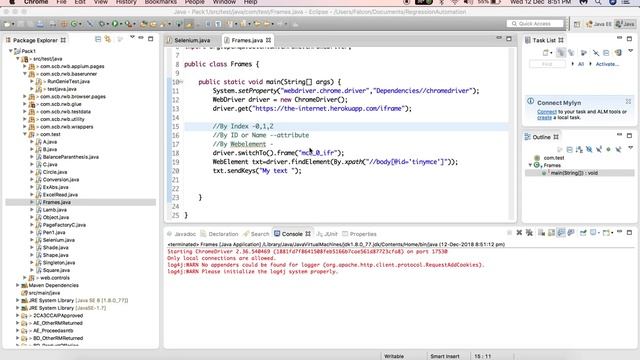This screenshot has width=640, height=360.
Task: Open Task List view menu triangle
Action: click(631, 51)
